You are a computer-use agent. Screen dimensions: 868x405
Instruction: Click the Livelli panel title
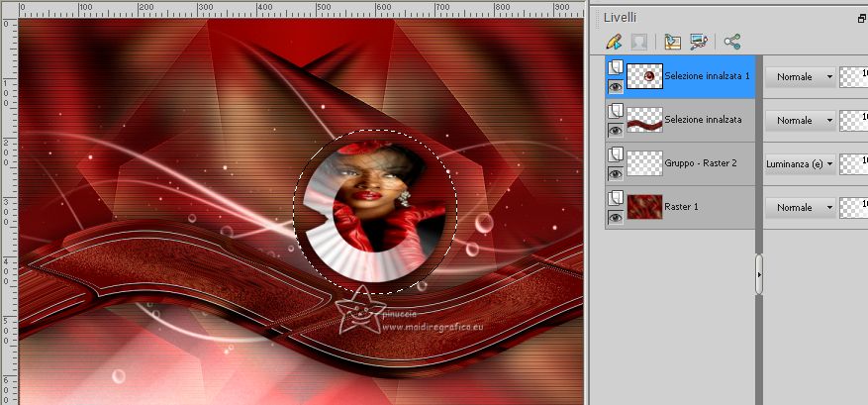(620, 18)
